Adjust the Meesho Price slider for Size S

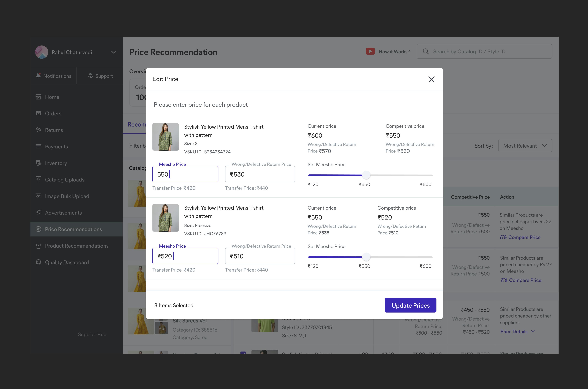click(366, 175)
